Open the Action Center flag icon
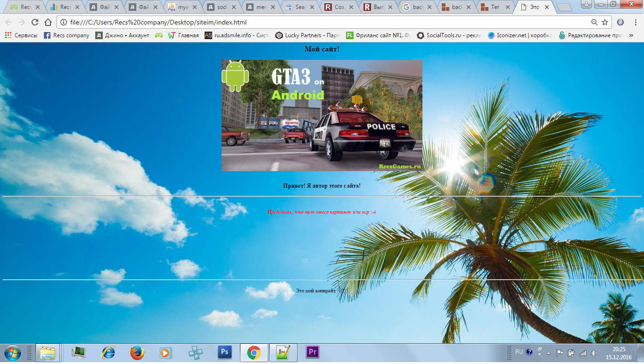 tap(560, 353)
